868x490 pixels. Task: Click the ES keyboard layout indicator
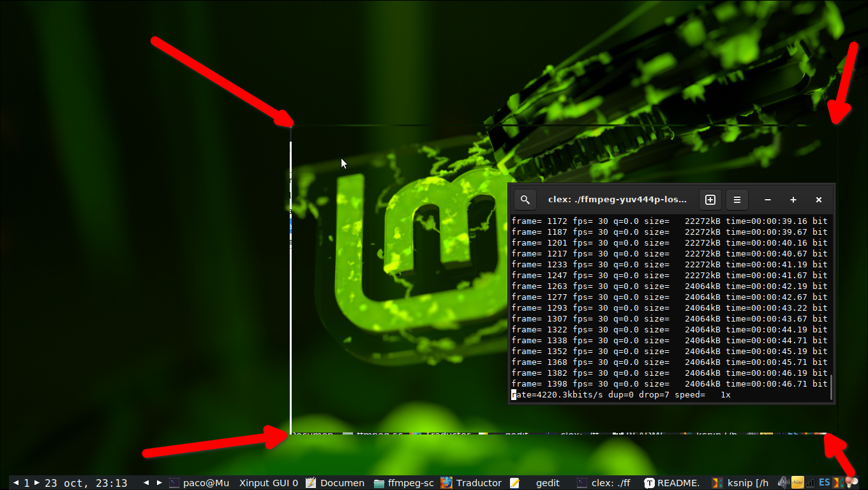coord(825,483)
